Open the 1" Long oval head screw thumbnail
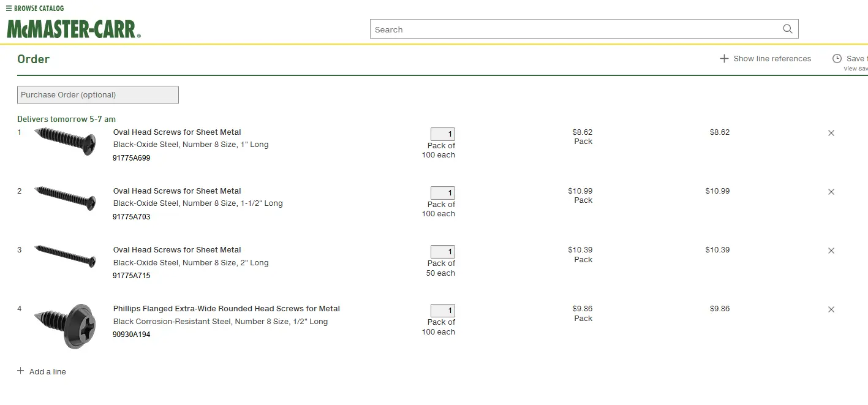 pyautogui.click(x=65, y=141)
